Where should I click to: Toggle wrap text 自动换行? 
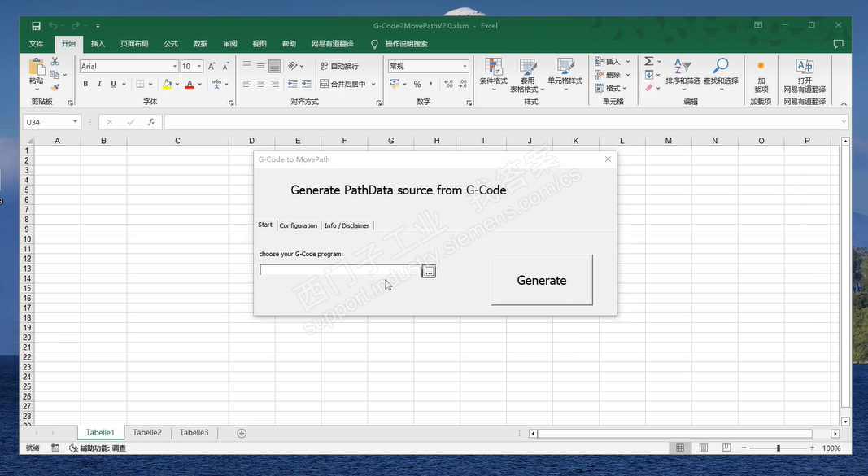click(x=339, y=66)
